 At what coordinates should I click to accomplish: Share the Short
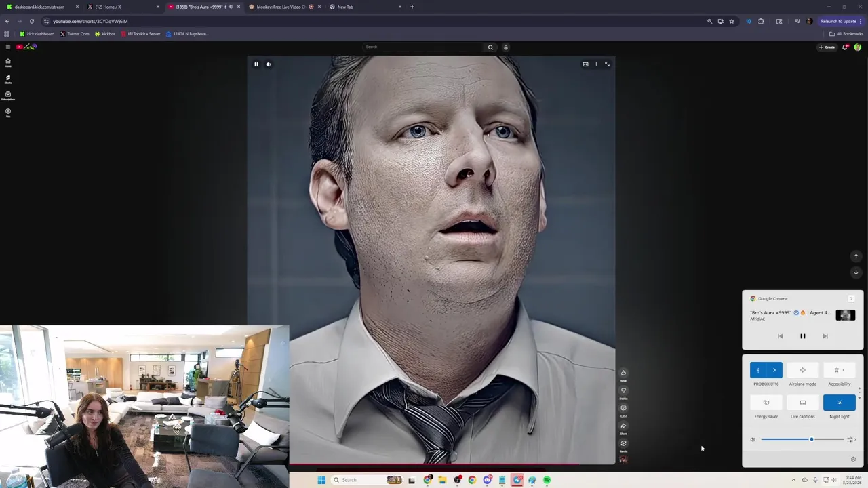coord(623,426)
